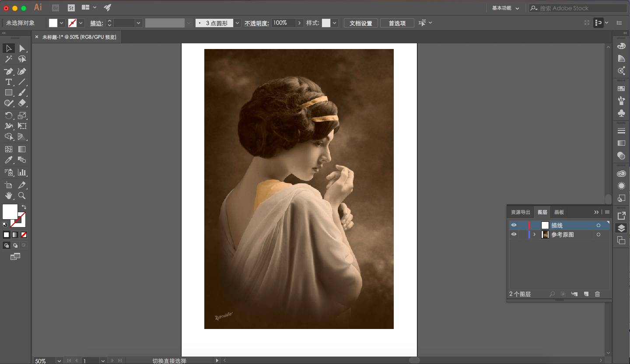Delete layer with trash icon in Layers panel
Screen dimensions: 630x364
pyautogui.click(x=597, y=294)
